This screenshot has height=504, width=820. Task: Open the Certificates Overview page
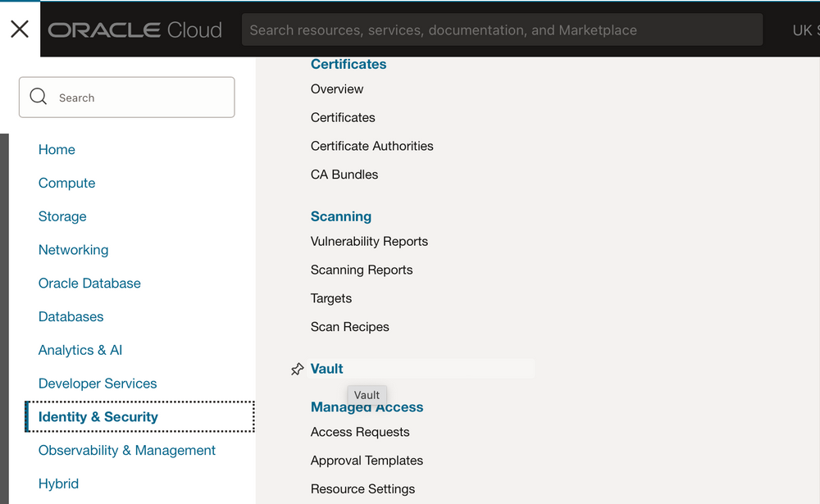(336, 89)
